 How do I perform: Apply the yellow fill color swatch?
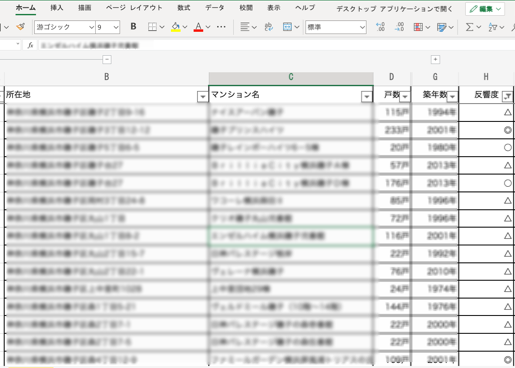pyautogui.click(x=176, y=27)
